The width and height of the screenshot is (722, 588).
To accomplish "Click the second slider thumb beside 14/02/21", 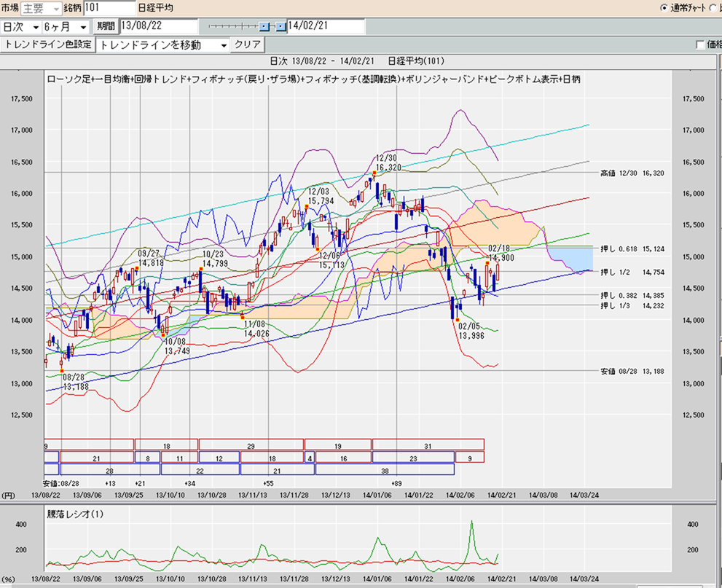I will 281,27.
